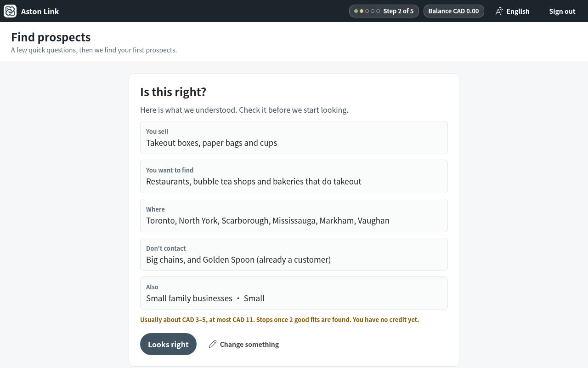Open the English language selector
This screenshot has height=368, width=588.
[512, 11]
